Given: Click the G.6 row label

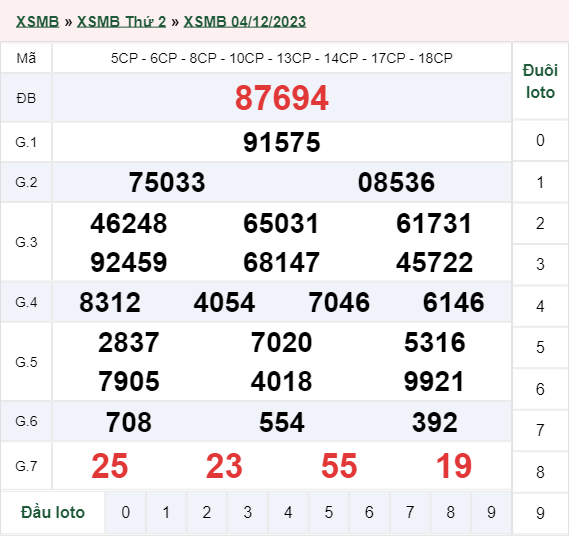Looking at the screenshot, I should click(x=26, y=421).
